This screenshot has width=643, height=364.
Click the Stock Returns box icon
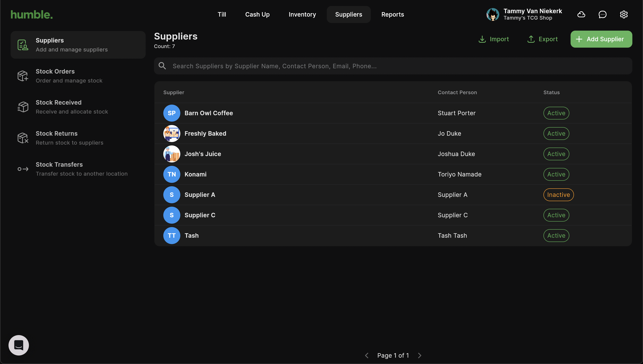click(23, 138)
